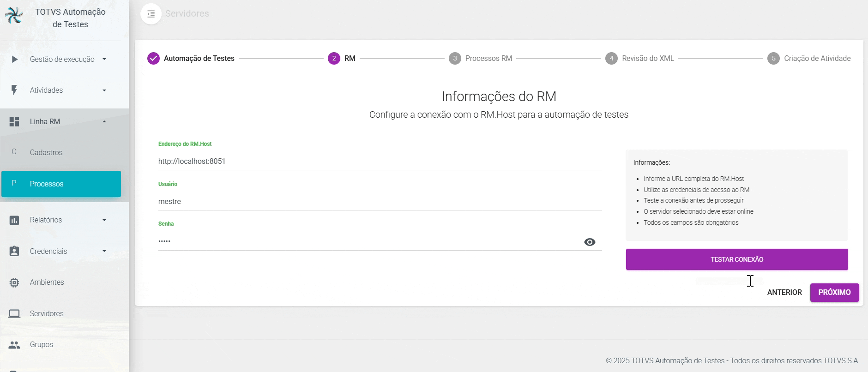This screenshot has height=372, width=868.
Task: Click the Anterior button
Action: tap(784, 293)
